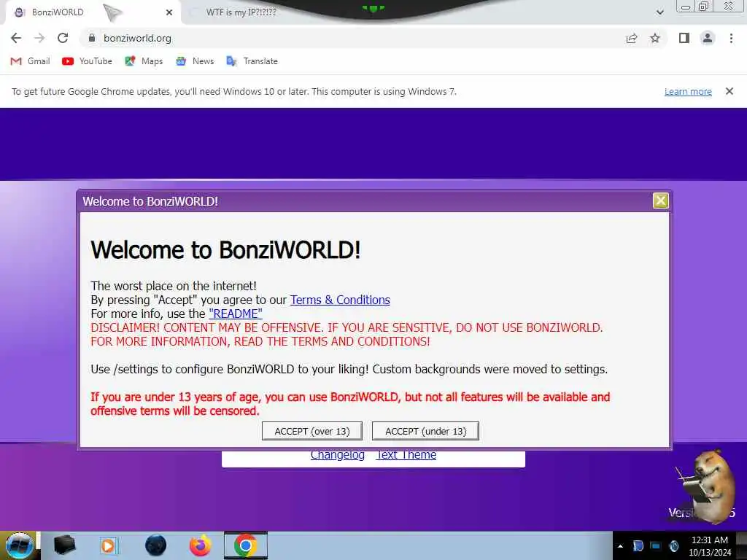
Task: Open the Translate bookmark
Action: 252,61
